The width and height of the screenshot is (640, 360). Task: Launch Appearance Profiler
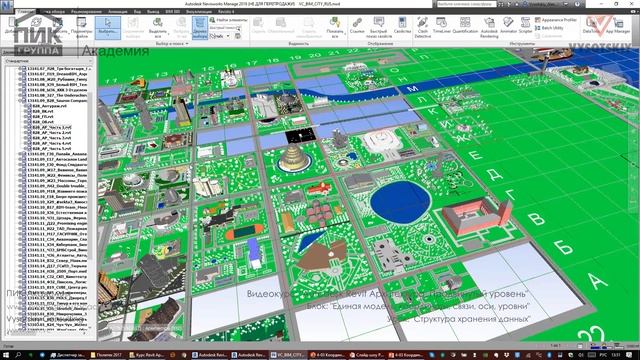click(x=556, y=20)
